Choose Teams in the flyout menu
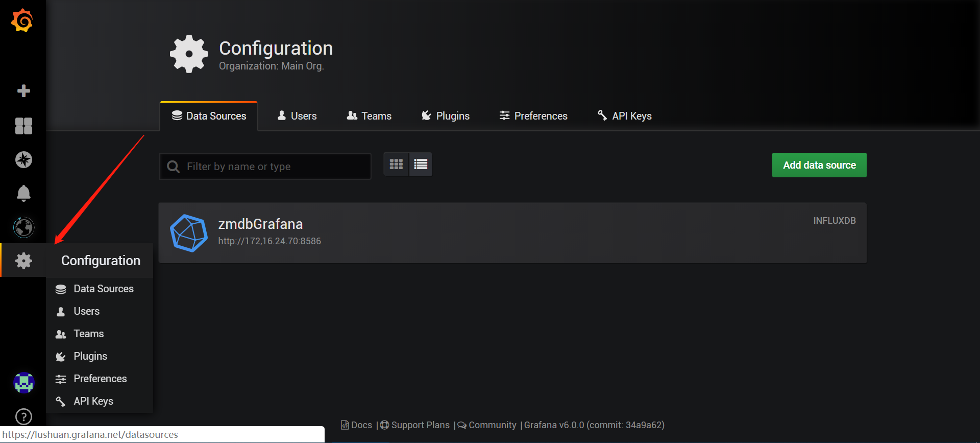The width and height of the screenshot is (980, 443). pyautogui.click(x=89, y=334)
